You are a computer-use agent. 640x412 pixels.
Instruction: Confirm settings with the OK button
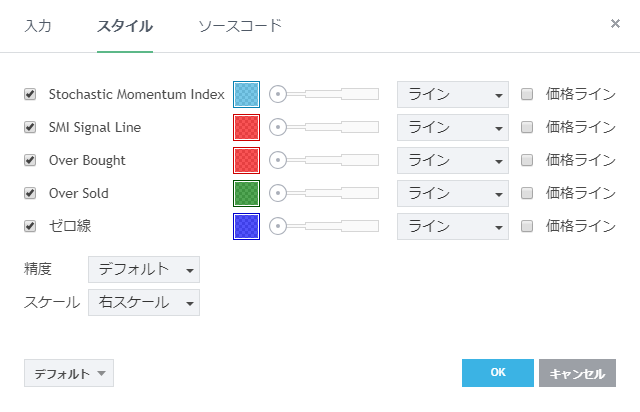click(x=498, y=373)
